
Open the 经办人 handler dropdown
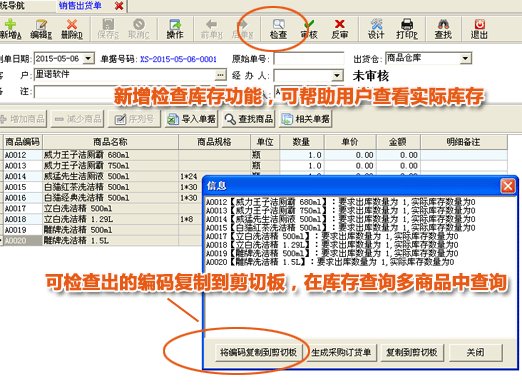pyautogui.click(x=337, y=76)
